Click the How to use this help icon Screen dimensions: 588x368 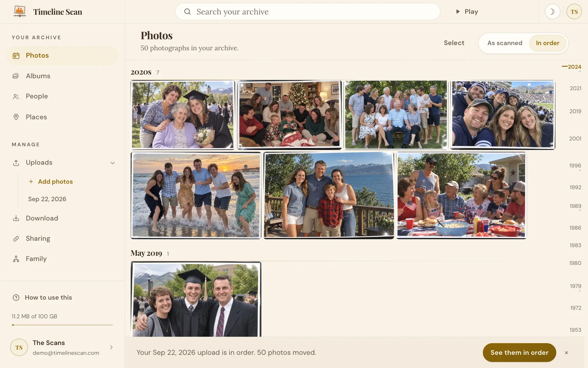pos(16,297)
